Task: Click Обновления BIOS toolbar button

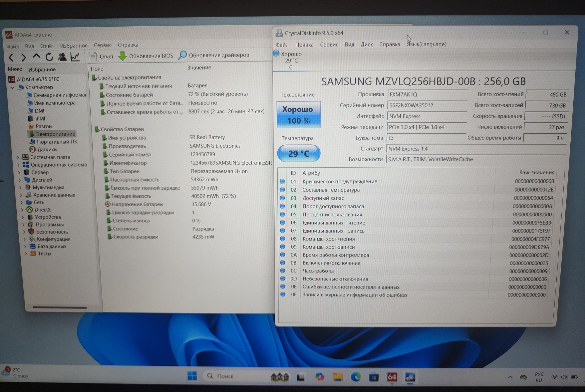Action: 146,56
